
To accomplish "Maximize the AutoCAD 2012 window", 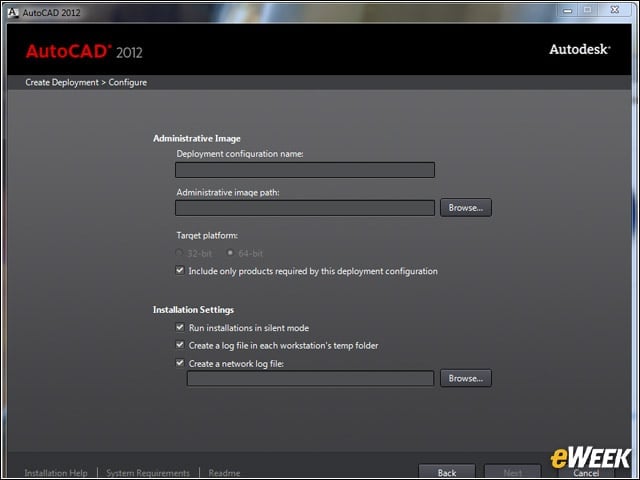I will (x=587, y=10).
